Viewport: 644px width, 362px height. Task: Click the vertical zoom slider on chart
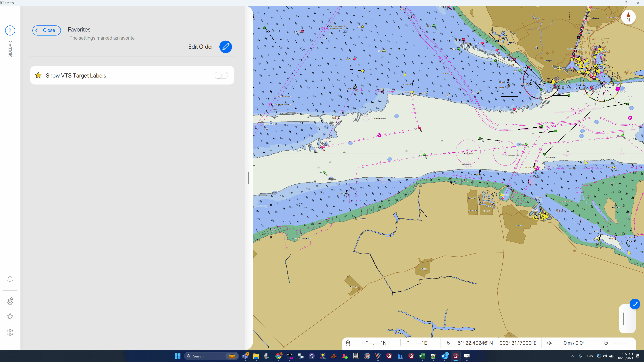click(624, 319)
